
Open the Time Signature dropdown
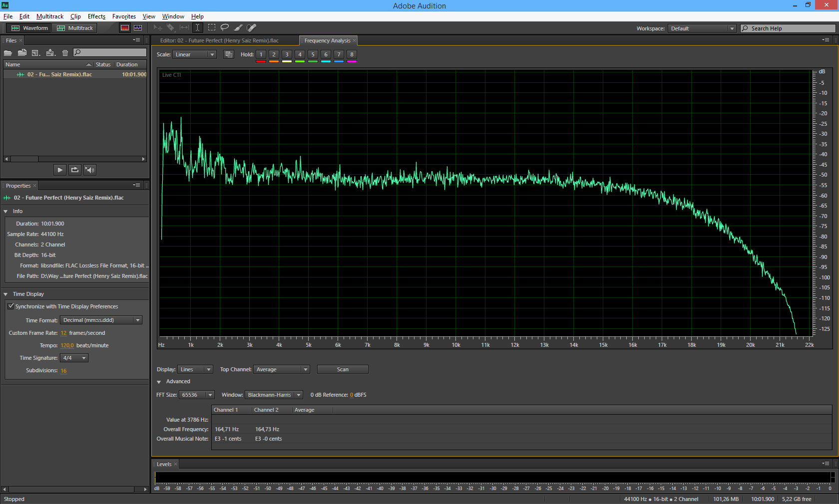(x=74, y=358)
